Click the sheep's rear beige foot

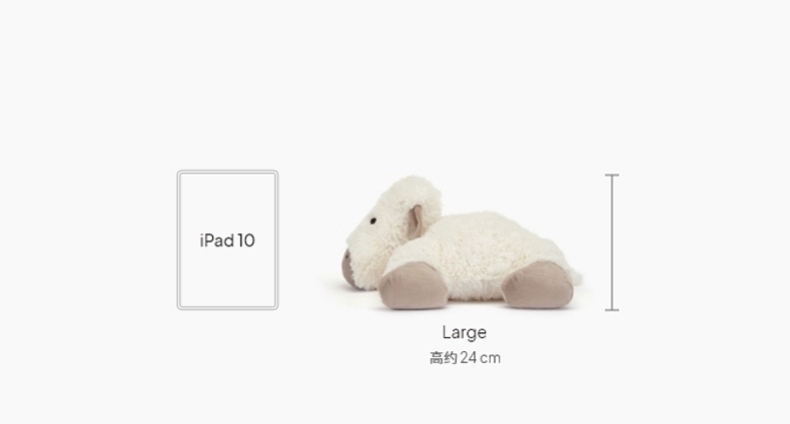(538, 285)
